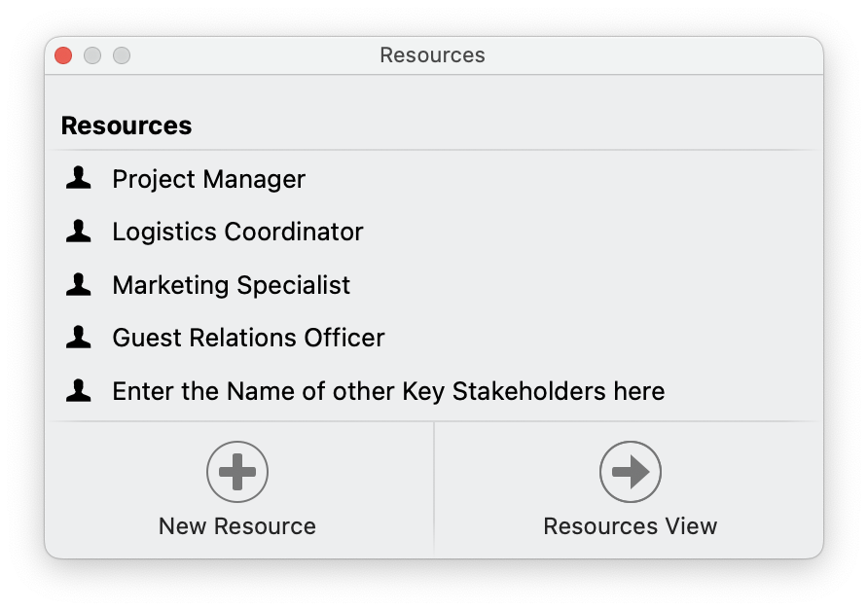The height and width of the screenshot is (611, 868).
Task: Select the Project Manager resource entry
Action: point(208,179)
